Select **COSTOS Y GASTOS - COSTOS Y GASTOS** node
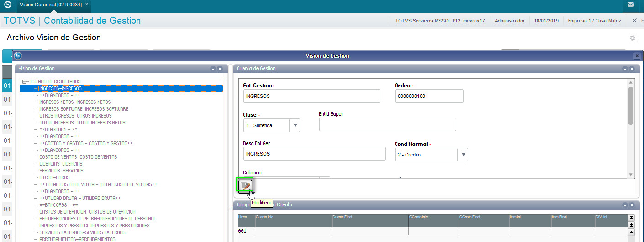644x242 pixels. pyautogui.click(x=86, y=143)
